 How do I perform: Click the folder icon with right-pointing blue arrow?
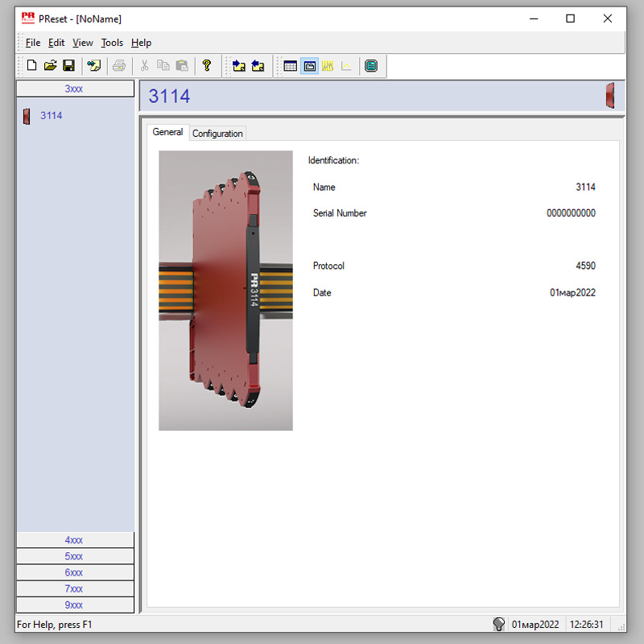pos(238,66)
